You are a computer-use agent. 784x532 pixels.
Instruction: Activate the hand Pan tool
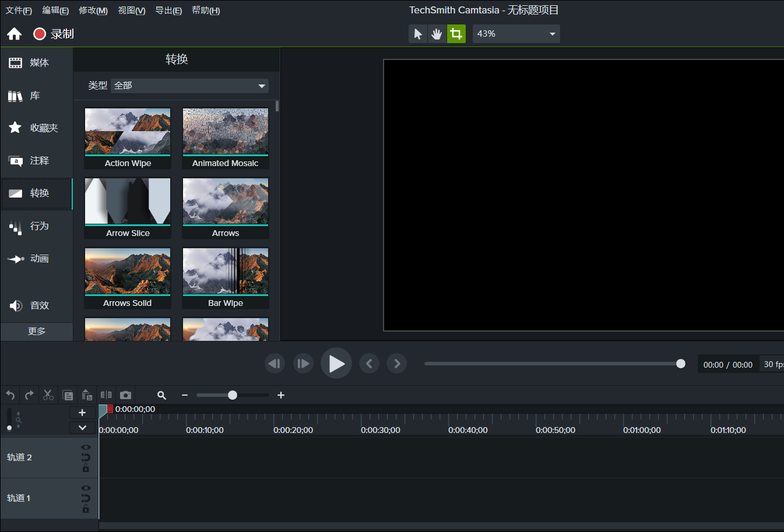437,34
